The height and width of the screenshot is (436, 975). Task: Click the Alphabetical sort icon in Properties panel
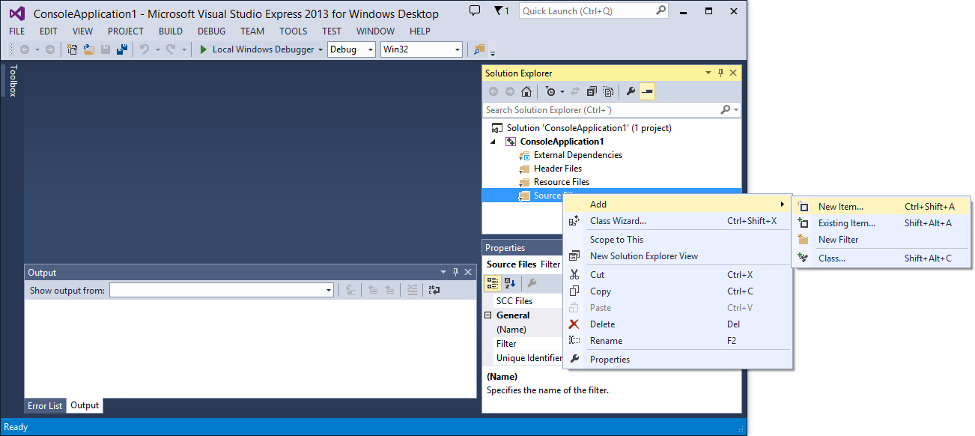click(510, 283)
